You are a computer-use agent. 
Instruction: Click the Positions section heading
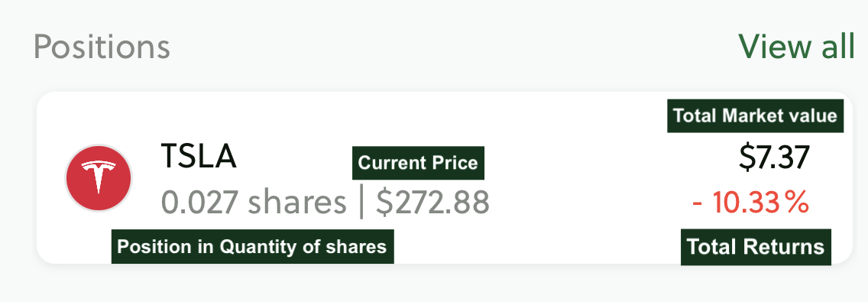click(102, 47)
